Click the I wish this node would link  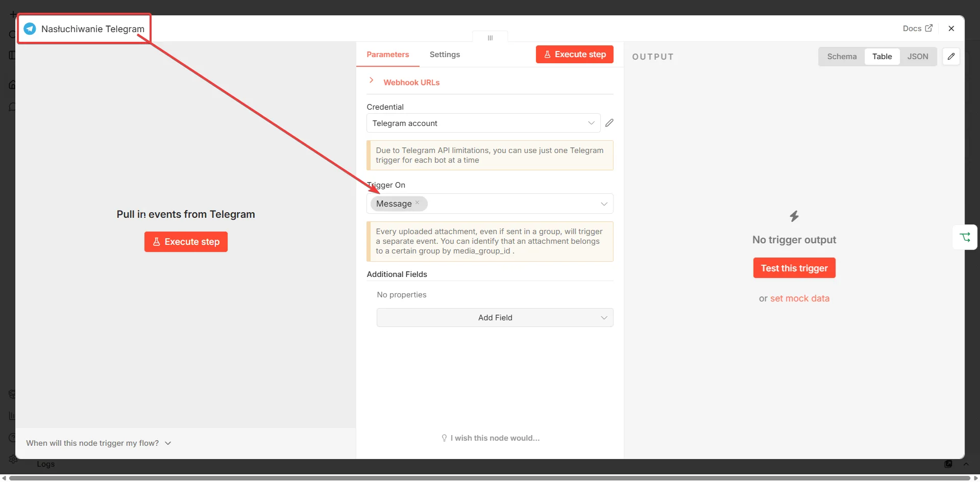(495, 438)
